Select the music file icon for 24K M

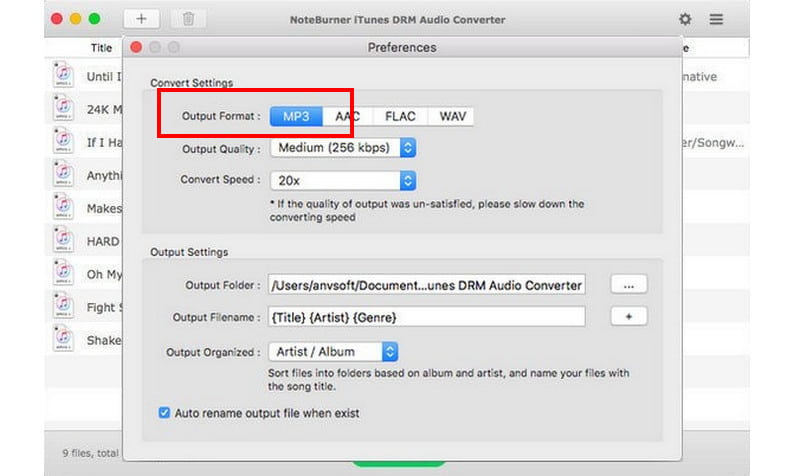pos(63,108)
